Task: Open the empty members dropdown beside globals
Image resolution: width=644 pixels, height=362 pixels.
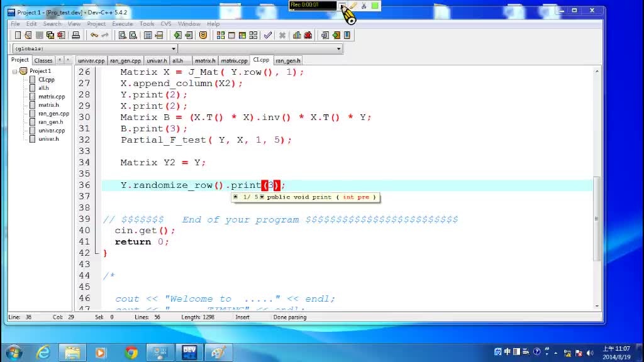Action: click(339, 49)
